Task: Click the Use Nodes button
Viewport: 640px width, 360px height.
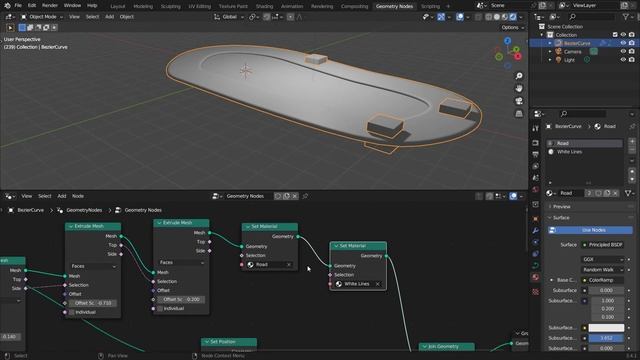Action: click(590, 230)
